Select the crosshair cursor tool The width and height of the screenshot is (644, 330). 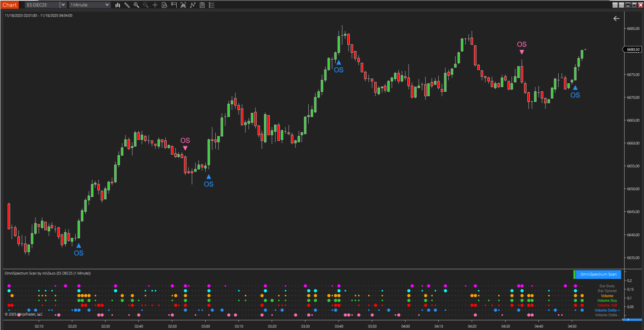[x=155, y=5]
